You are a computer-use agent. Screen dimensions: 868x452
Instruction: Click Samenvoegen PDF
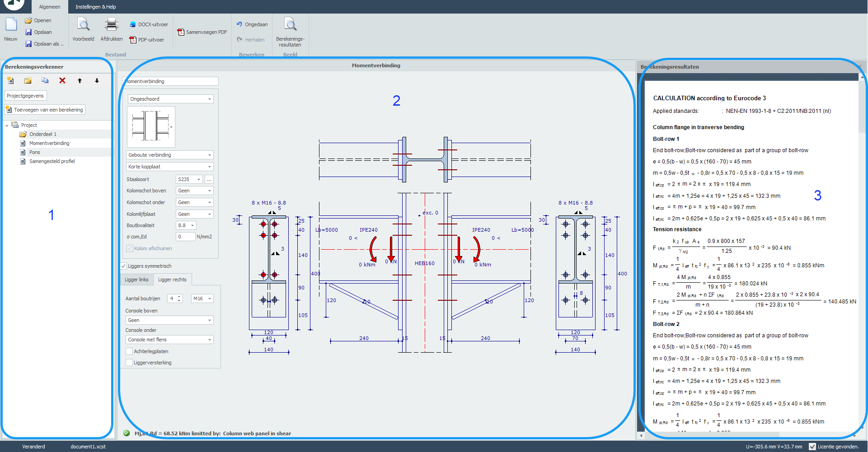[202, 32]
